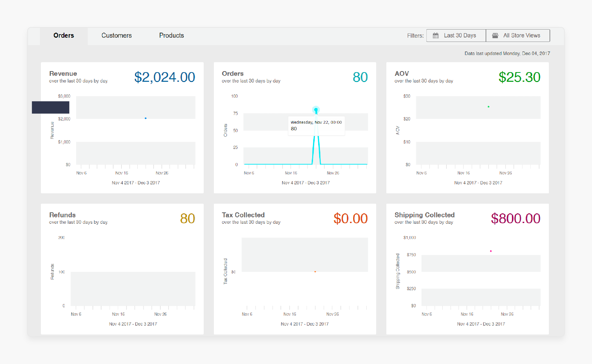
Task: Click the calendar icon in date filter
Action: [x=436, y=35]
